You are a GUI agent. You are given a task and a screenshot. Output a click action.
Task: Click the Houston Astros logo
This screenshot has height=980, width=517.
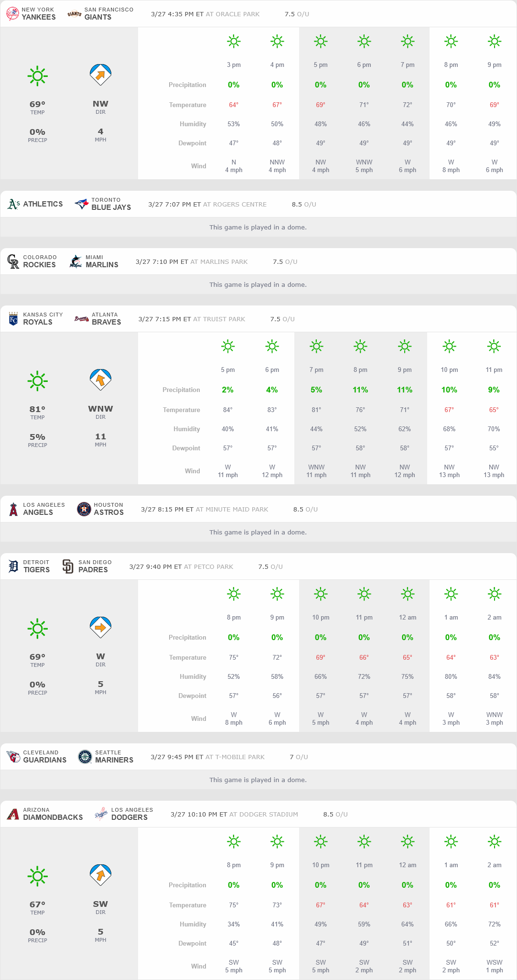84,509
